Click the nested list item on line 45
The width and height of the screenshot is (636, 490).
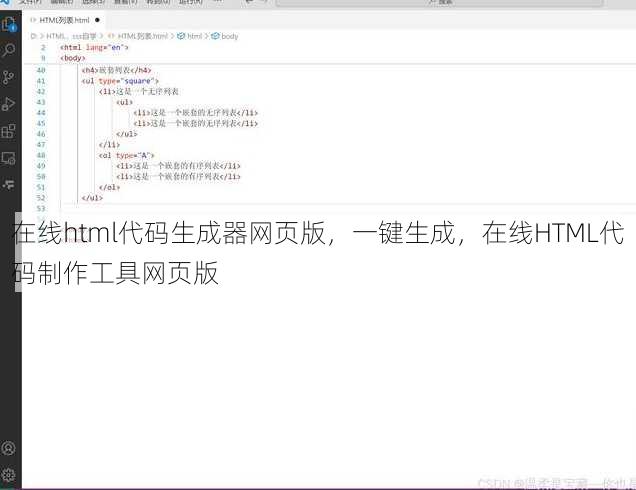pyautogui.click(x=196, y=123)
